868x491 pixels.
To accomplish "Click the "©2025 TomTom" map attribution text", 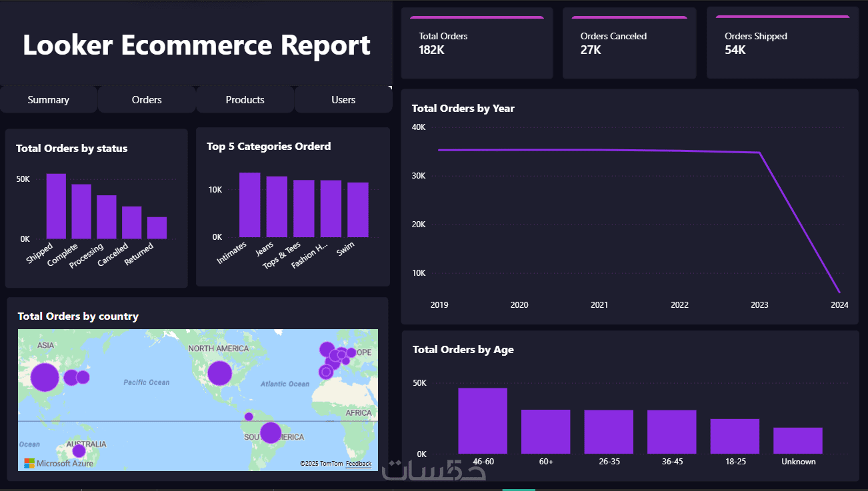I will point(321,463).
